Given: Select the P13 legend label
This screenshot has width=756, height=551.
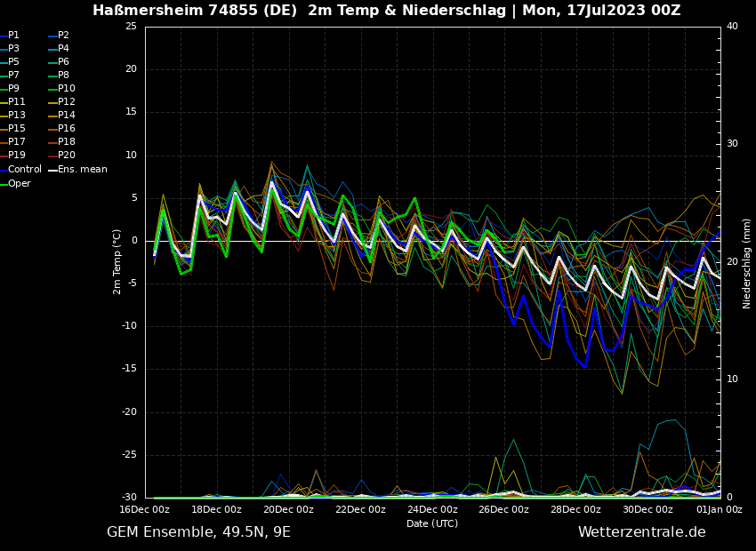Looking at the screenshot, I should (17, 116).
